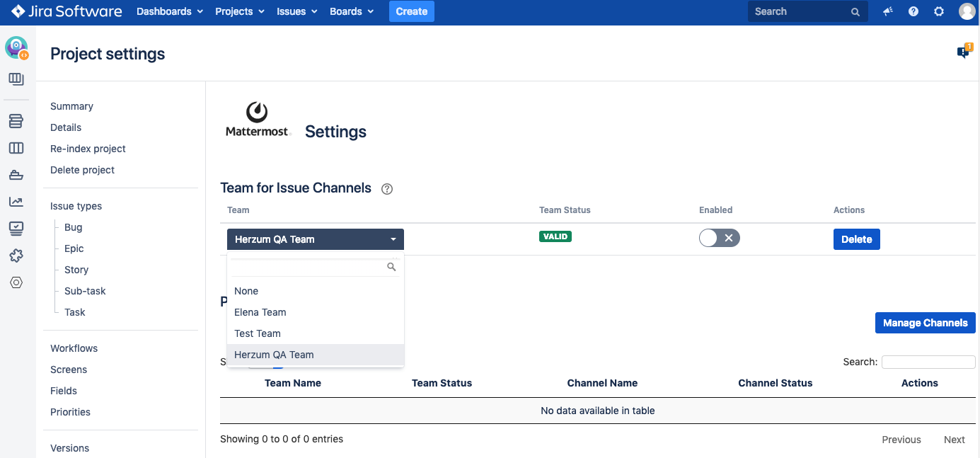The height and width of the screenshot is (458, 980).
Task: Click the Manage Channels button
Action: [925, 323]
